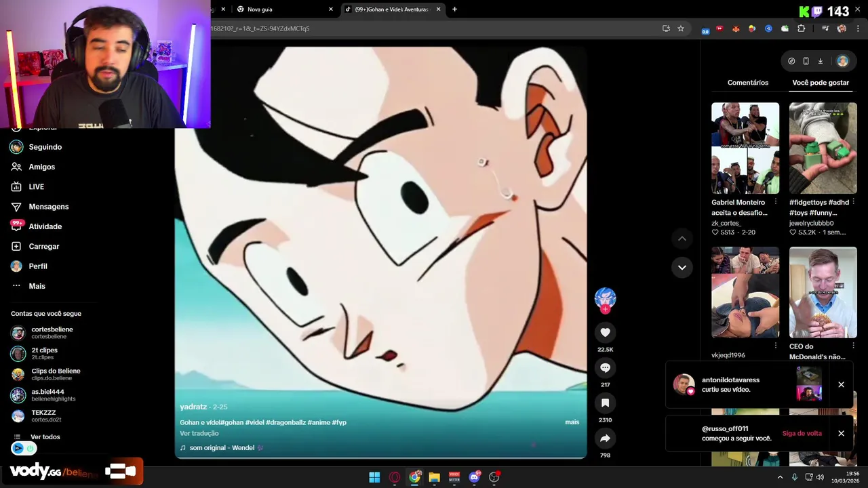The image size is (868, 488).
Task: Open Voicemeeter from the taskbar
Action: pyautogui.click(x=454, y=477)
